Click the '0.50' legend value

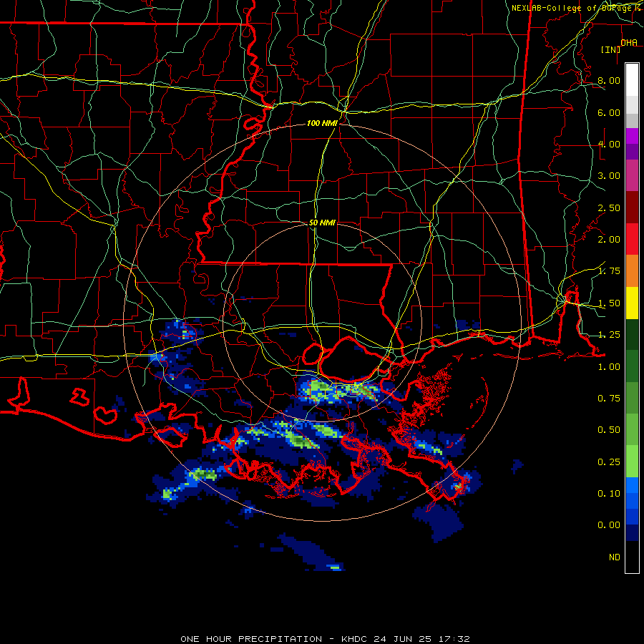(609, 430)
